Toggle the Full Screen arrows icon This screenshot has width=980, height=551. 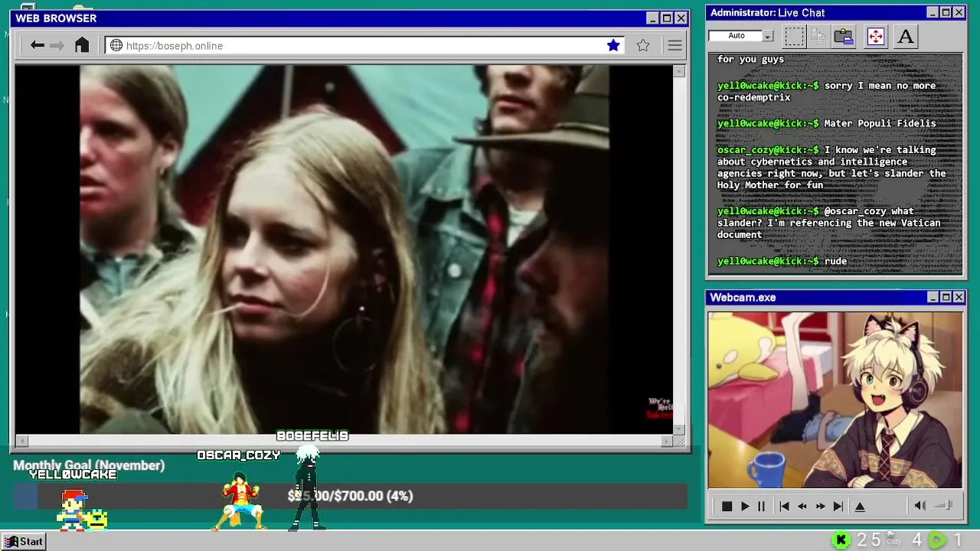(x=876, y=36)
